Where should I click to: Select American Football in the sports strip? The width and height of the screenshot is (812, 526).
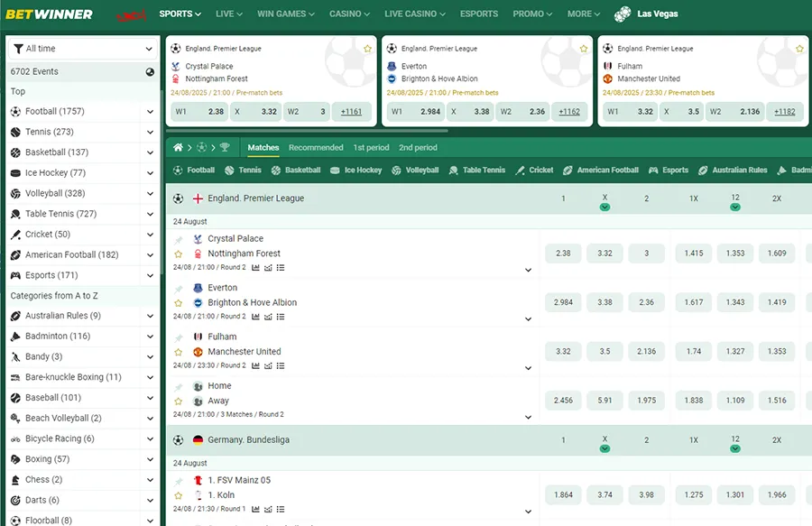(601, 171)
